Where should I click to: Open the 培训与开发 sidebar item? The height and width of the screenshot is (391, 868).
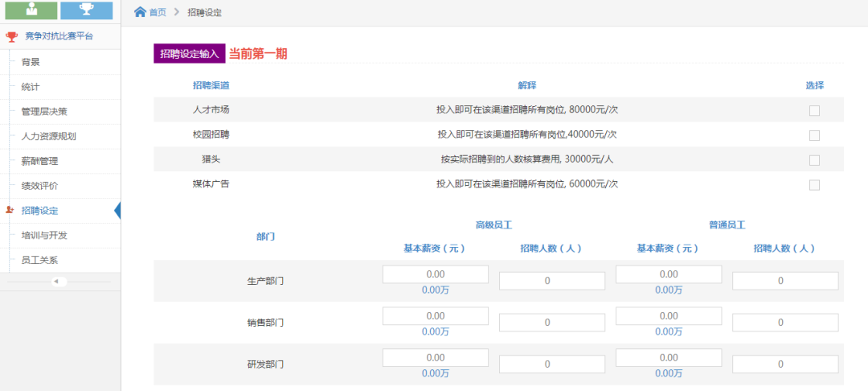[x=44, y=236]
